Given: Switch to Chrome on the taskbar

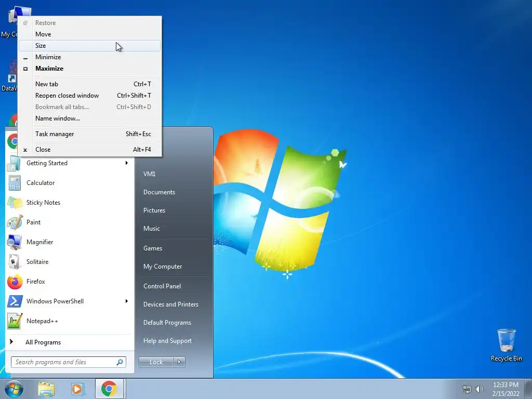Looking at the screenshot, I should pos(109,389).
